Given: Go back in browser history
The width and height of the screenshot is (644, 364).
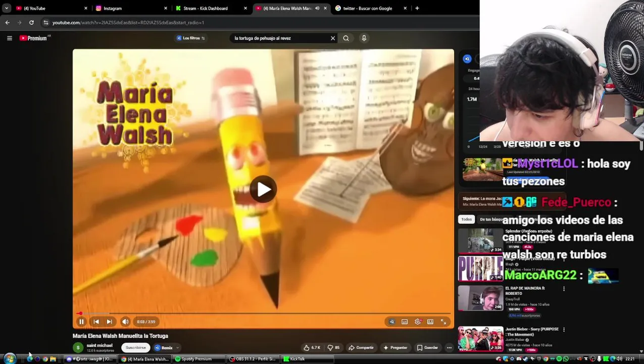Looking at the screenshot, I should (x=7, y=22).
